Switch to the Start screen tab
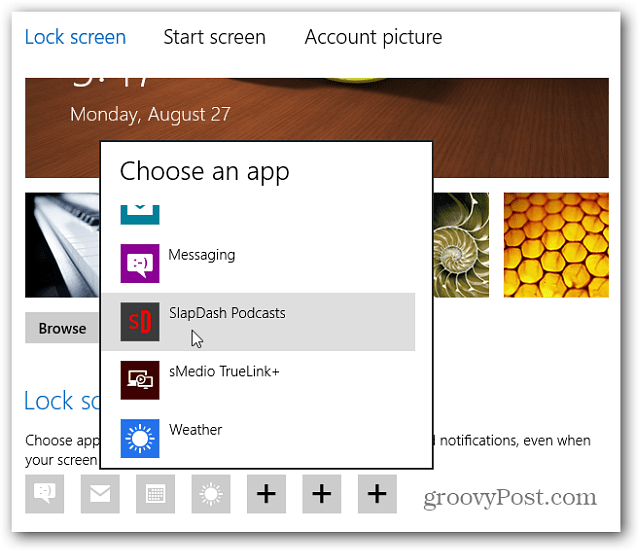 coord(214,37)
